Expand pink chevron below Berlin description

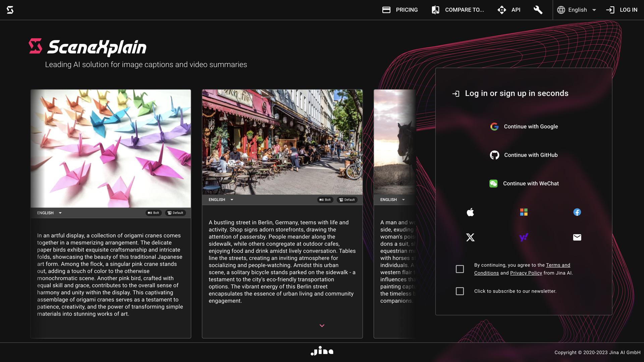(x=322, y=325)
